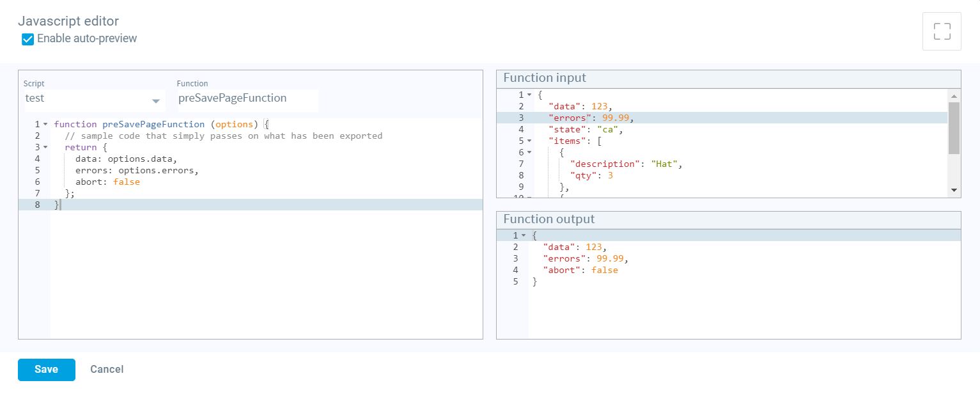Click "errors: options.errors," code line
Viewport: 980px width, 399px height.
pyautogui.click(x=137, y=170)
